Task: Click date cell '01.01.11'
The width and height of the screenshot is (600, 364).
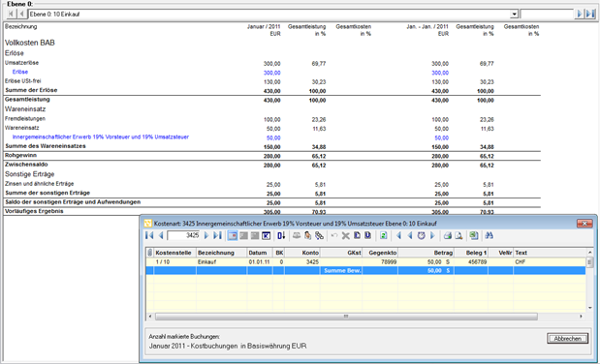Action: click(259, 262)
